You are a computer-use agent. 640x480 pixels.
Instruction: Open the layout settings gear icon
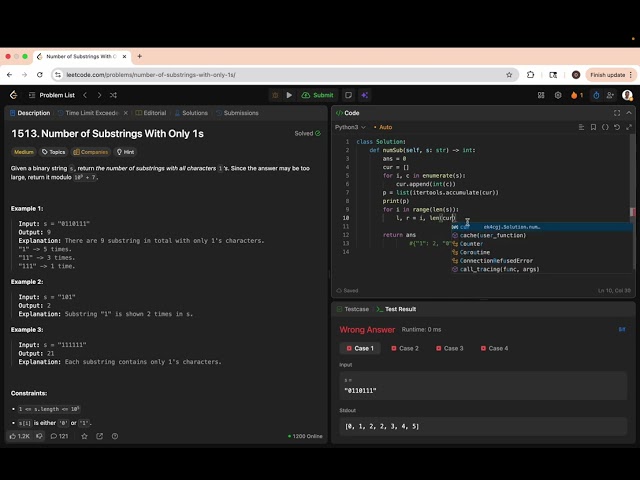pos(558,95)
